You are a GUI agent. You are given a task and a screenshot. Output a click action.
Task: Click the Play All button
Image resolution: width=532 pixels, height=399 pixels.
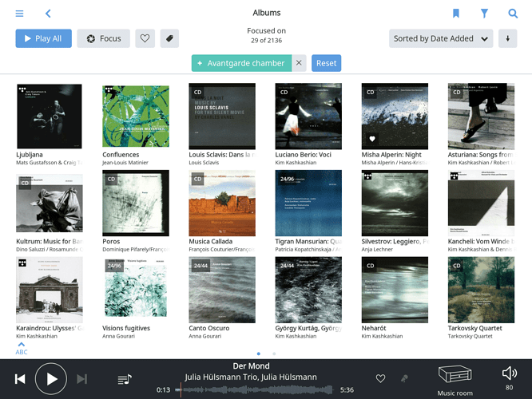(43, 38)
